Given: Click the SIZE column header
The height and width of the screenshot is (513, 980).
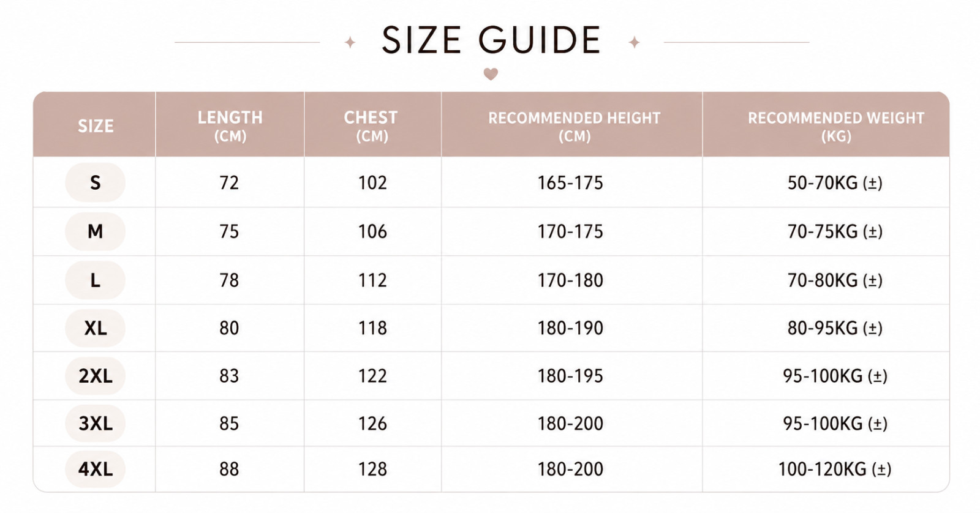Looking at the screenshot, I should (95, 125).
